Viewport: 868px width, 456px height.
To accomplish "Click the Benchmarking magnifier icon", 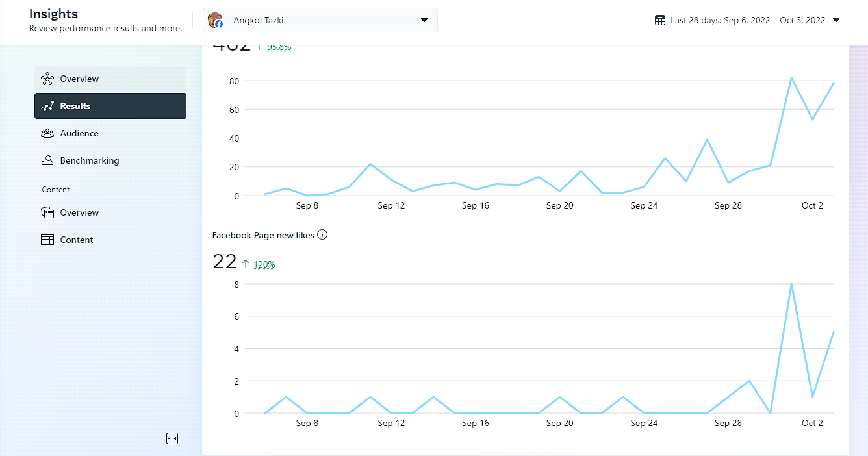I will coord(47,160).
